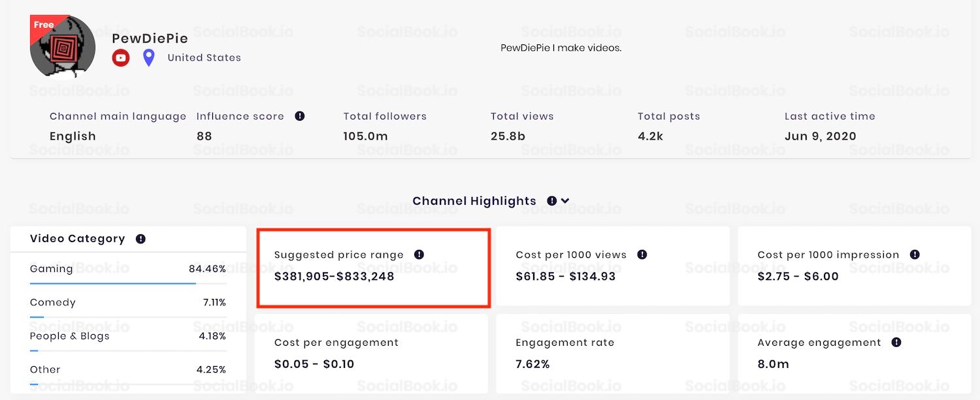
Task: Click the Cost per 1000 views info icon
Action: [x=642, y=254]
